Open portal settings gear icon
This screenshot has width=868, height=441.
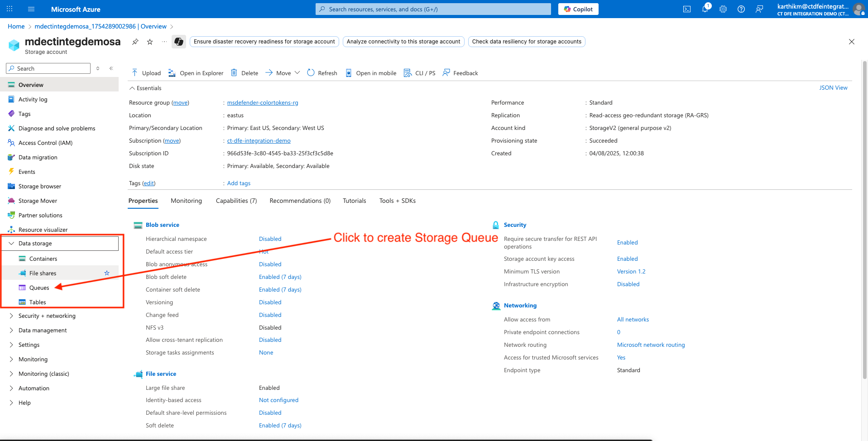(723, 9)
